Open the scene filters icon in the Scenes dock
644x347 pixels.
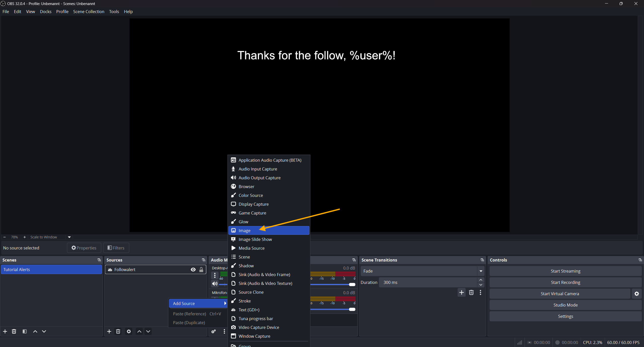(25, 331)
